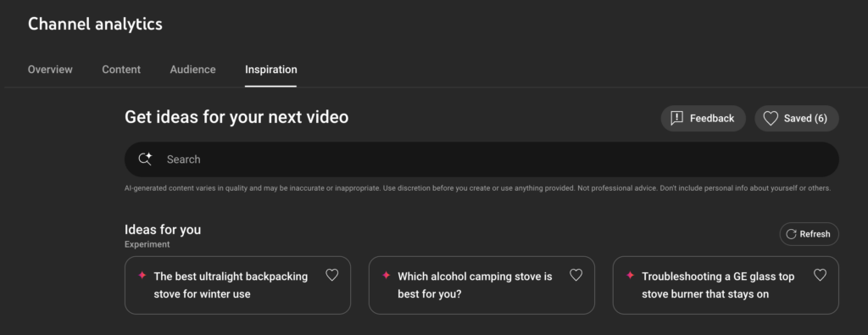
Task: Open the Content tab
Action: click(121, 70)
